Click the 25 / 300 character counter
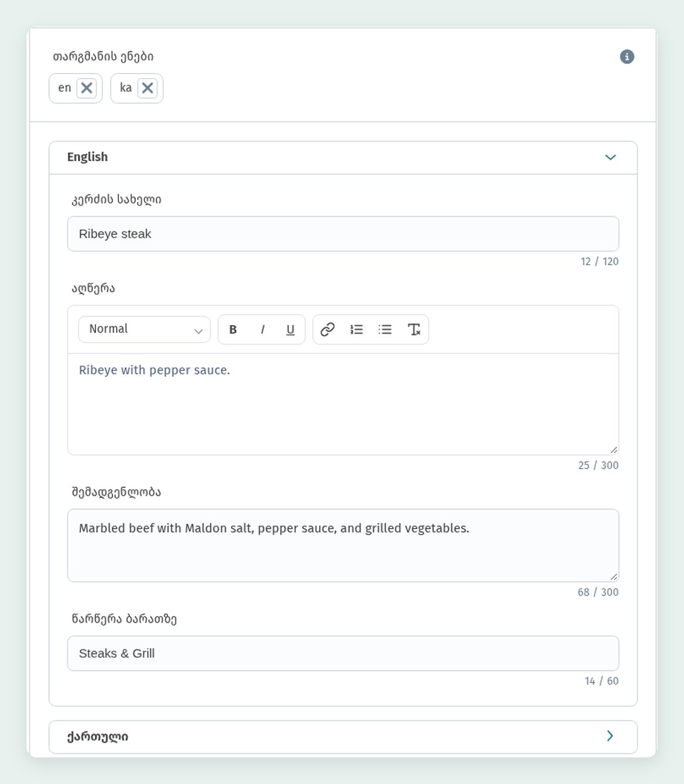This screenshot has height=784, width=684. (x=598, y=465)
